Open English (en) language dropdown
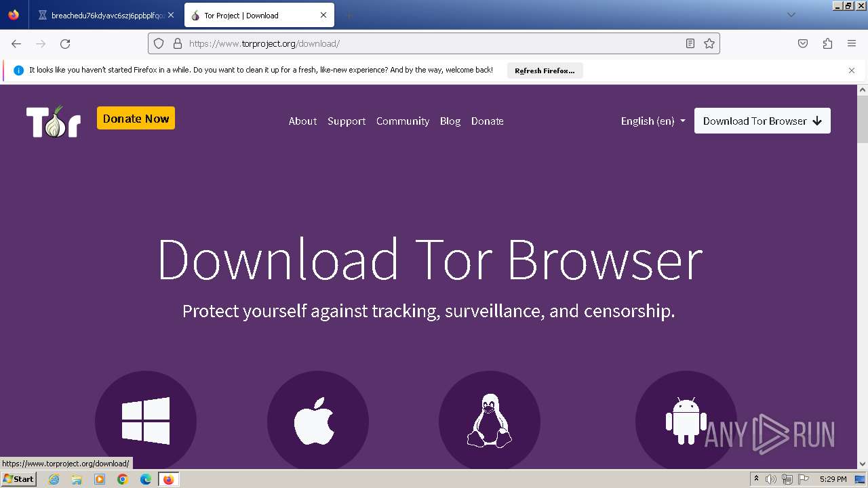Image resolution: width=868 pixels, height=488 pixels. (653, 121)
